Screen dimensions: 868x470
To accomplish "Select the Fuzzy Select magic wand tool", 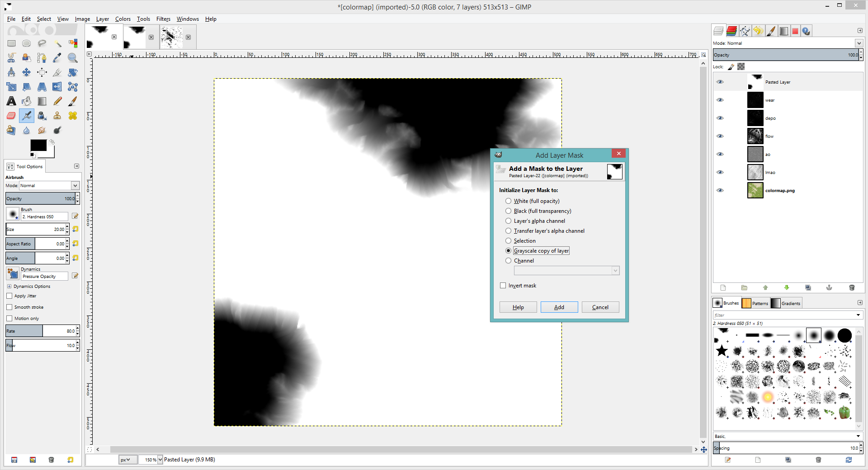I will [57, 43].
